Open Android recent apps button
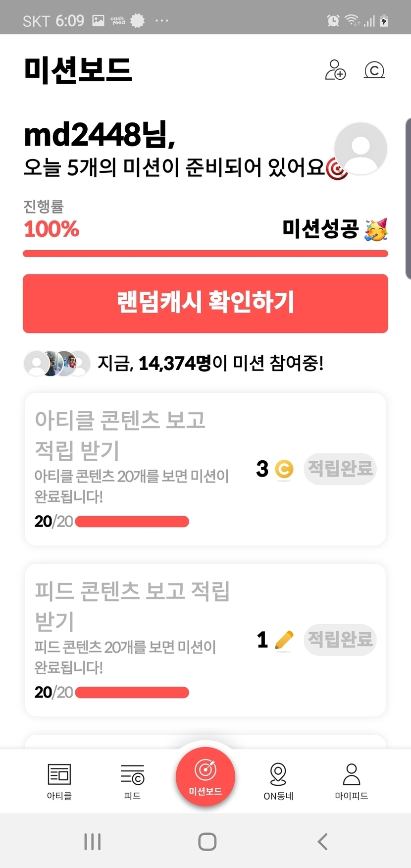This screenshot has width=411, height=868. click(93, 841)
